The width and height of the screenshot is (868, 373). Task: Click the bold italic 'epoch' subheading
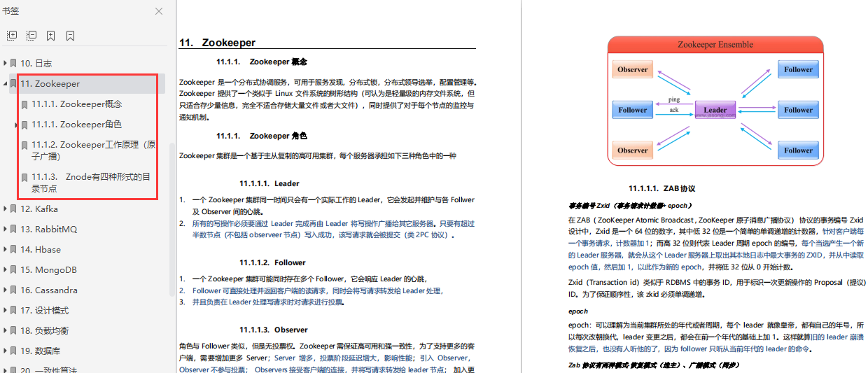pos(578,311)
